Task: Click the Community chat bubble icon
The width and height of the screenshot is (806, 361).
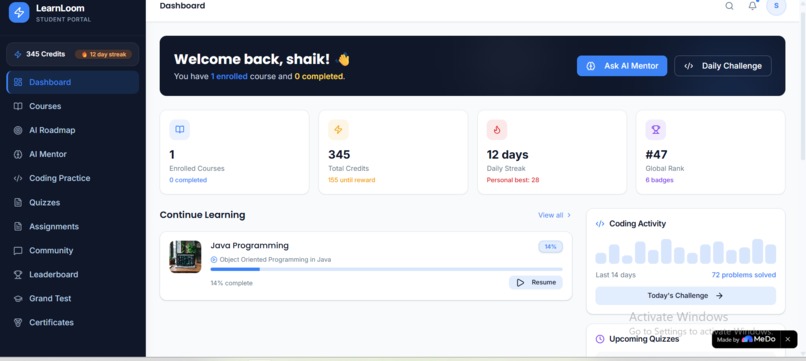Action: pos(18,251)
